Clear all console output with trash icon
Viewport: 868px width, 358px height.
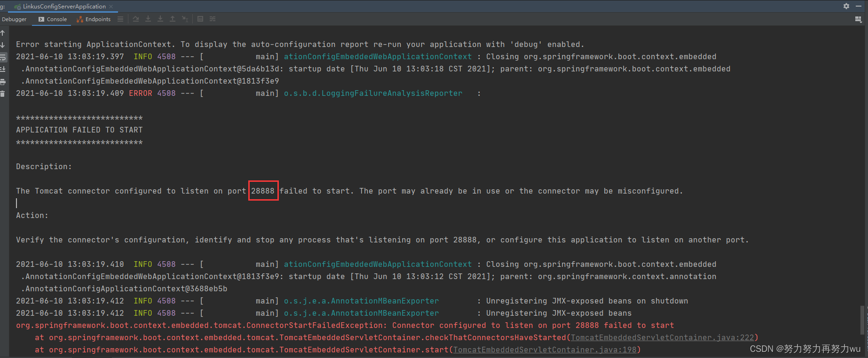(3, 94)
